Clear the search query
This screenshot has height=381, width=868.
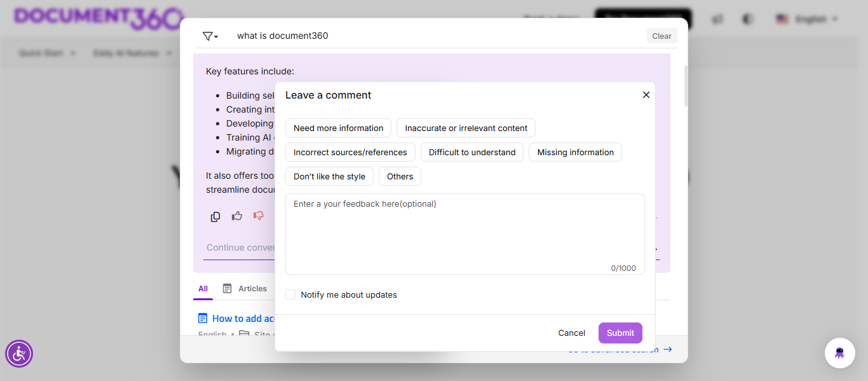pos(661,36)
